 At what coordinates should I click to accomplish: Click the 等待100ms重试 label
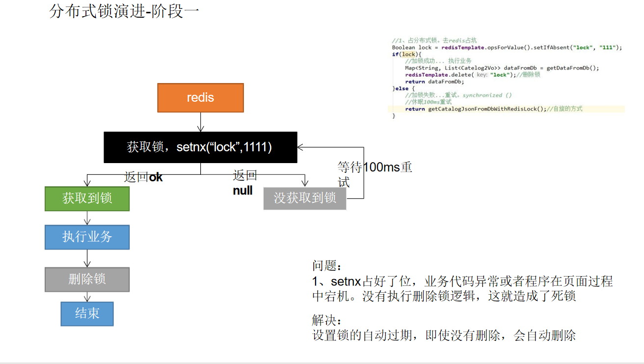(x=374, y=174)
